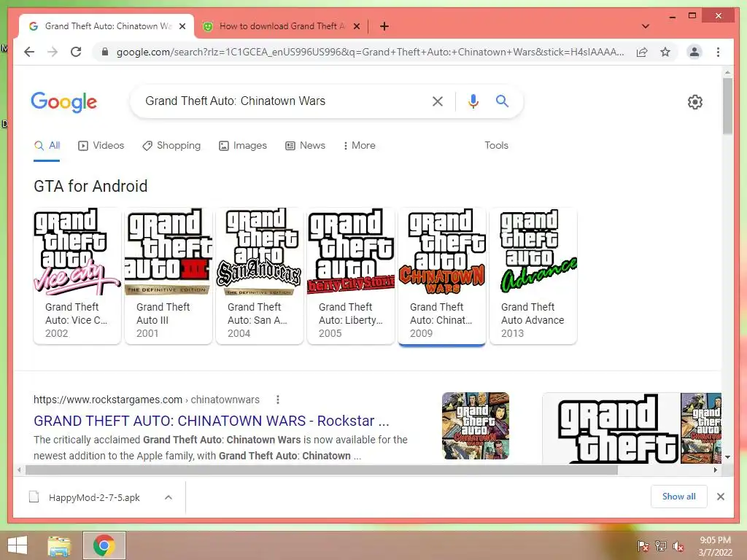Reload the current page
This screenshot has width=747, height=560.
76,52
